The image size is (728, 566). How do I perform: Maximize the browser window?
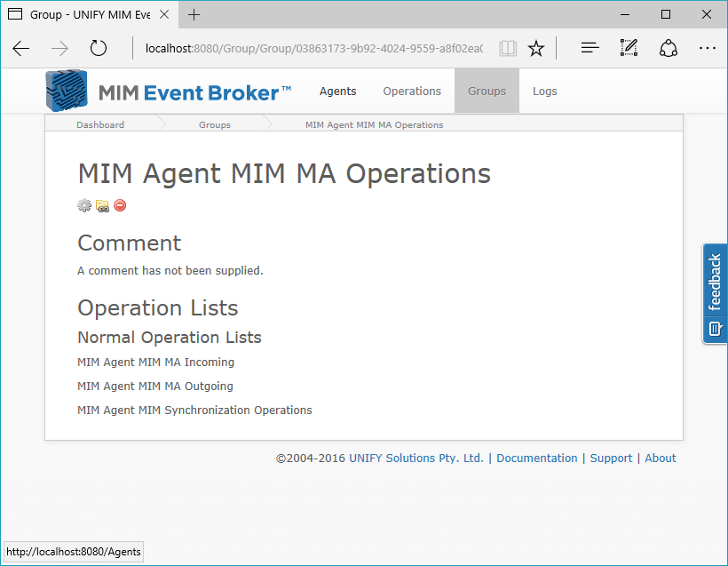(666, 15)
